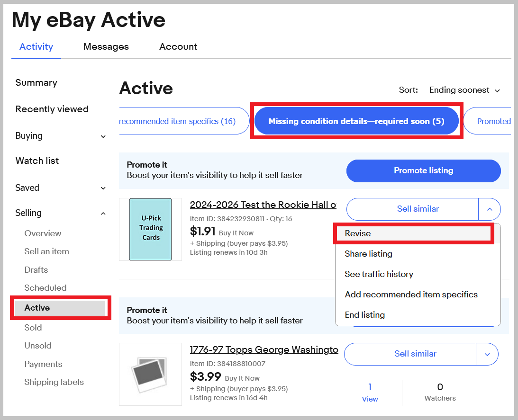Open the placeholder photo thumbnail of Topps listing
Screen dimensions: 518x420
coord(150,375)
